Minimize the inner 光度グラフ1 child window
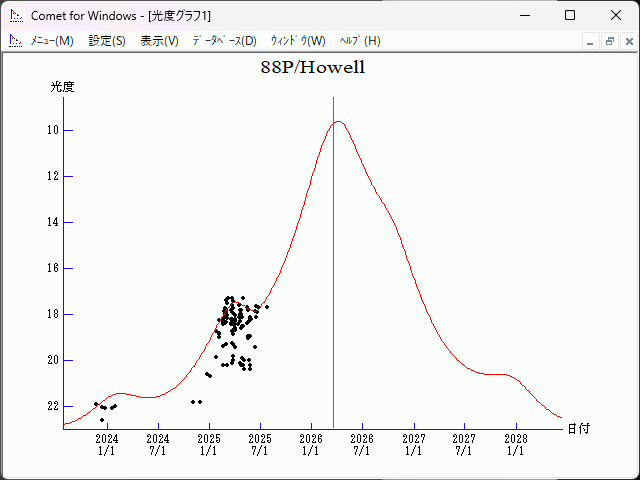This screenshot has height=480, width=640. [591, 41]
